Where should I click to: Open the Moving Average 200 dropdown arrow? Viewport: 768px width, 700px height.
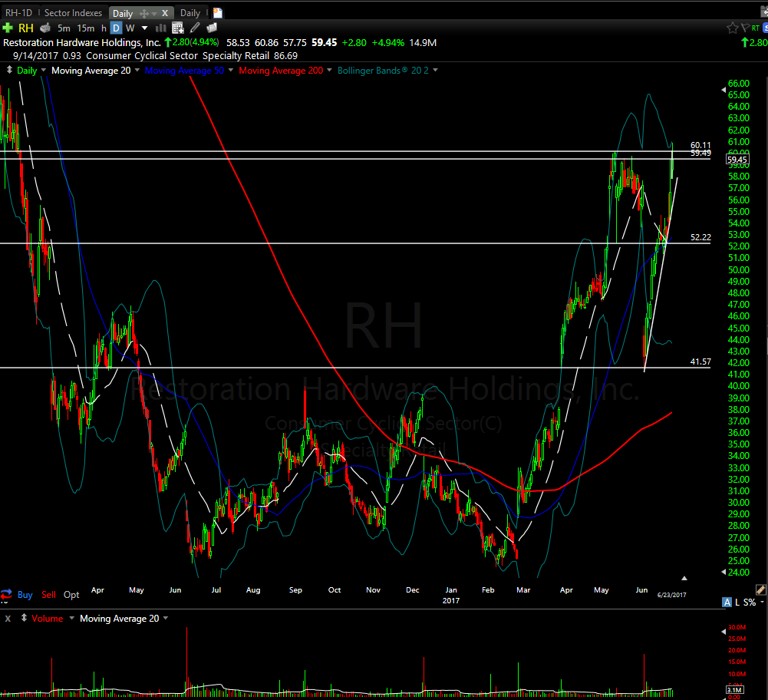[x=330, y=71]
